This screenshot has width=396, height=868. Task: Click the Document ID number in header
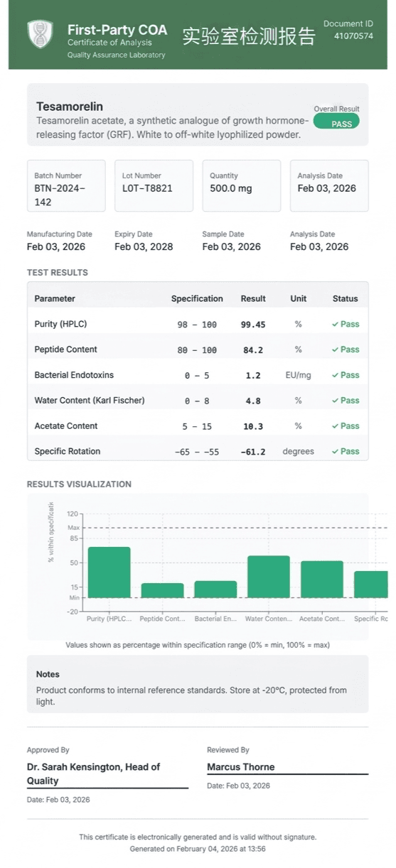coord(353,36)
